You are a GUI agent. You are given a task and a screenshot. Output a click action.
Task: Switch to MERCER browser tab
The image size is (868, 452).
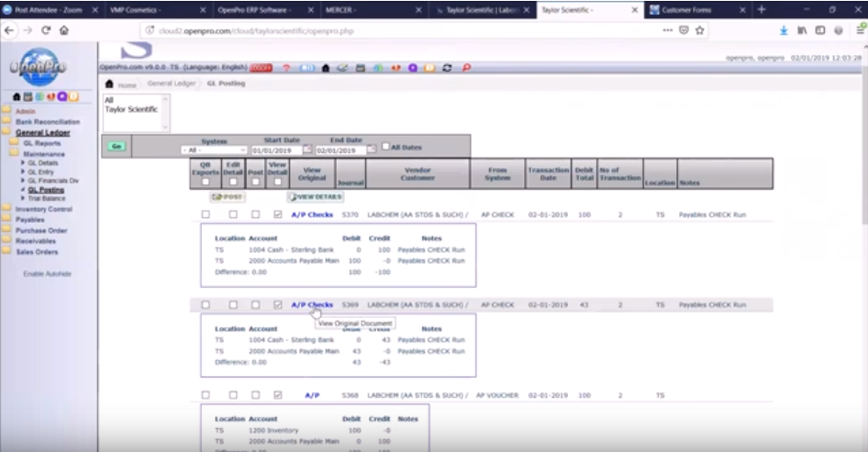point(373,9)
